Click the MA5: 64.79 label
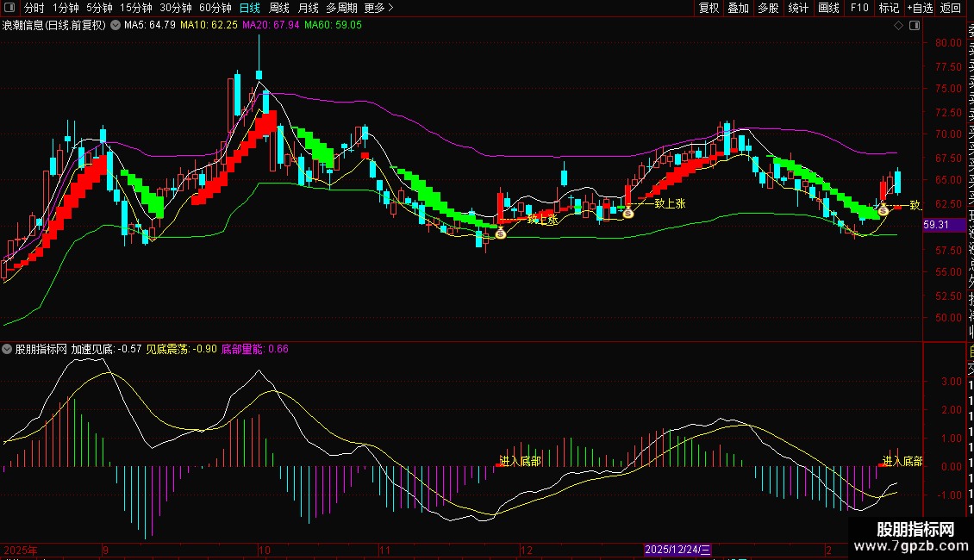 150,26
